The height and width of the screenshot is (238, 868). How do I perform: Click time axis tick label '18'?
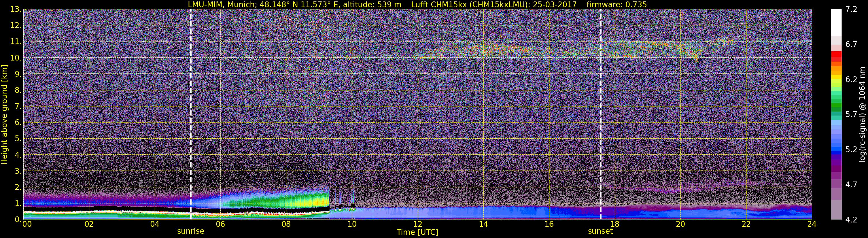(x=614, y=224)
